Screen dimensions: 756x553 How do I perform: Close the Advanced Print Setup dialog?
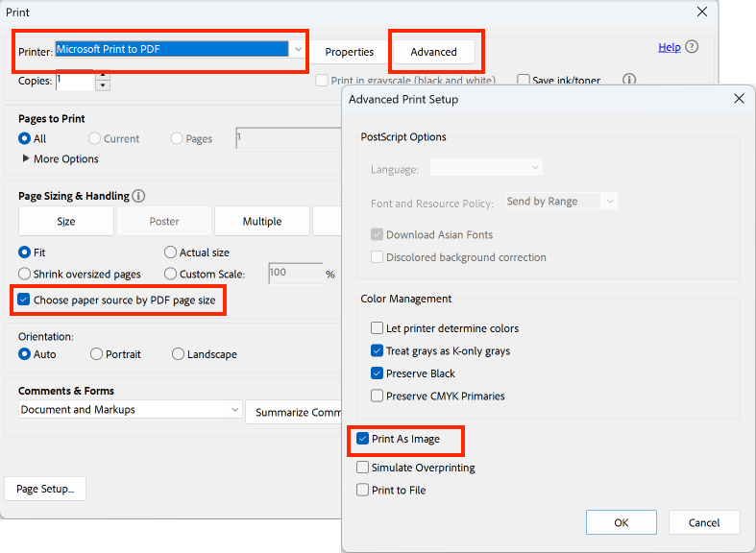[739, 99]
